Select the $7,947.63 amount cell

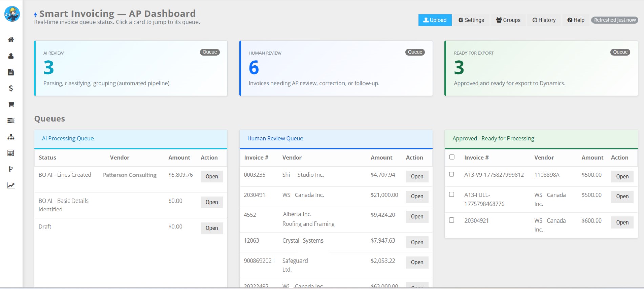pyautogui.click(x=383, y=240)
